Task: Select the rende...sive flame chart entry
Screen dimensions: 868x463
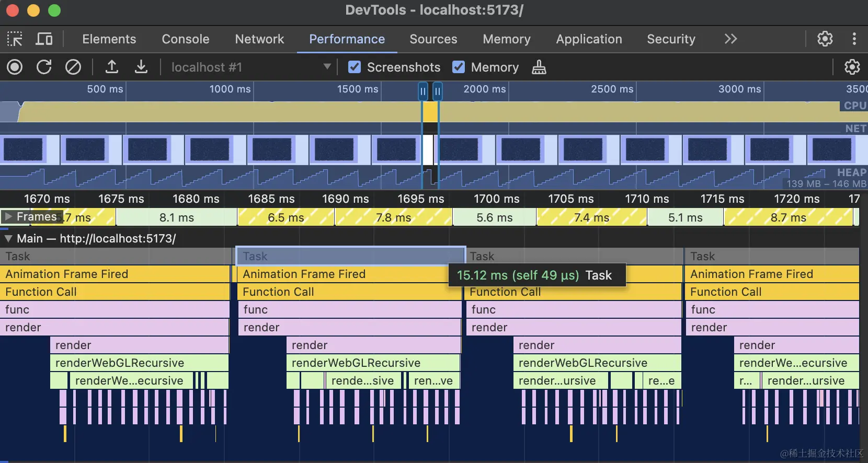Action: click(363, 380)
